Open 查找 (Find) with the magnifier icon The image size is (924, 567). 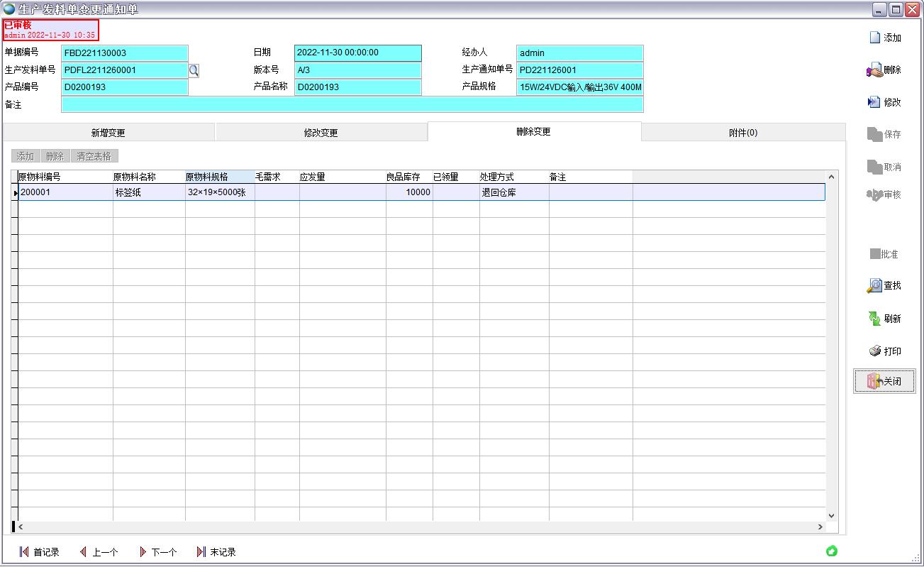(874, 285)
